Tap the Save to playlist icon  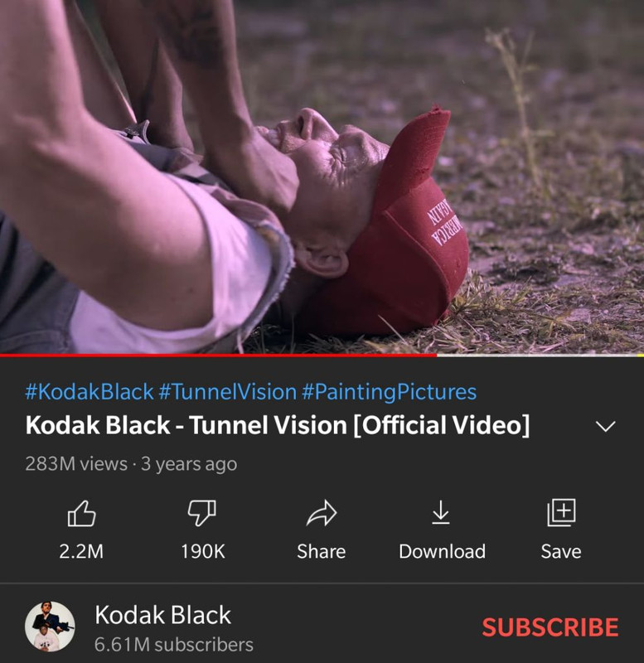click(561, 512)
